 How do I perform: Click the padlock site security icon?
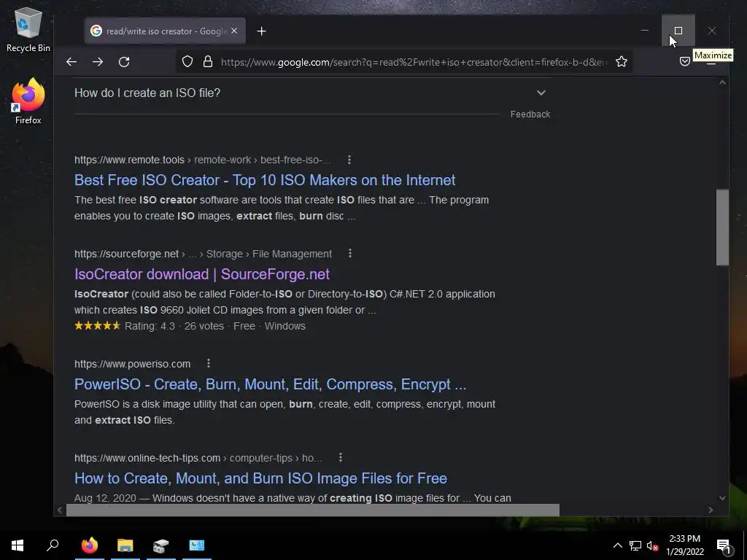point(208,61)
